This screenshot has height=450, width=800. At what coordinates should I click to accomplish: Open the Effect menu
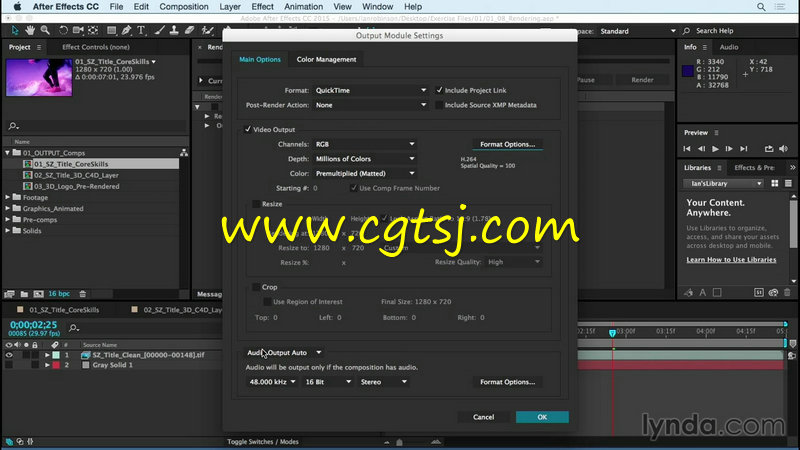coord(262,7)
